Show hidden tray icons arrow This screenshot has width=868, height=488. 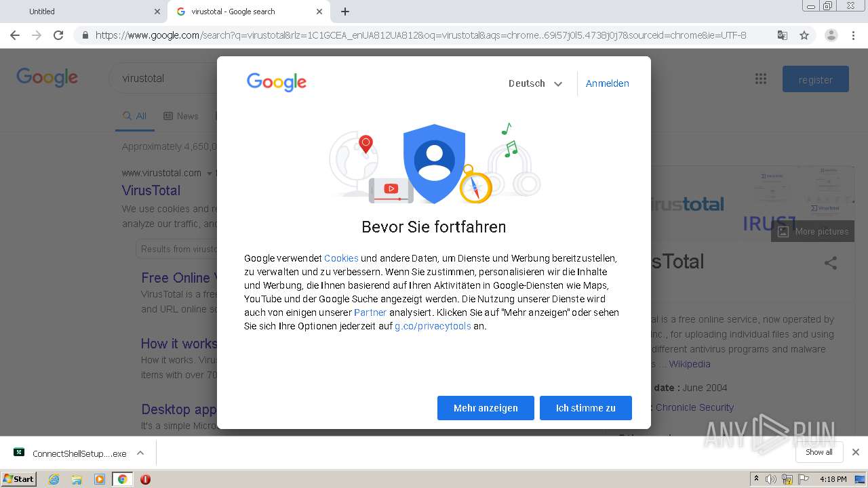click(x=756, y=479)
